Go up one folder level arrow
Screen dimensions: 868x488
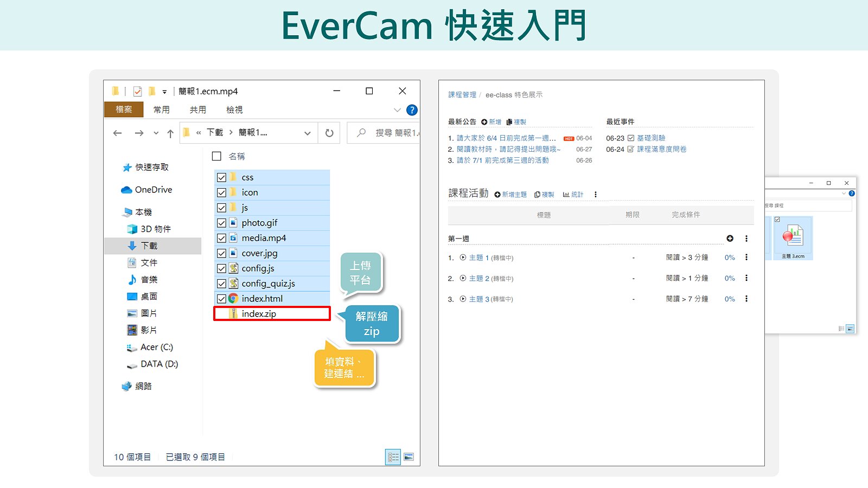point(170,133)
